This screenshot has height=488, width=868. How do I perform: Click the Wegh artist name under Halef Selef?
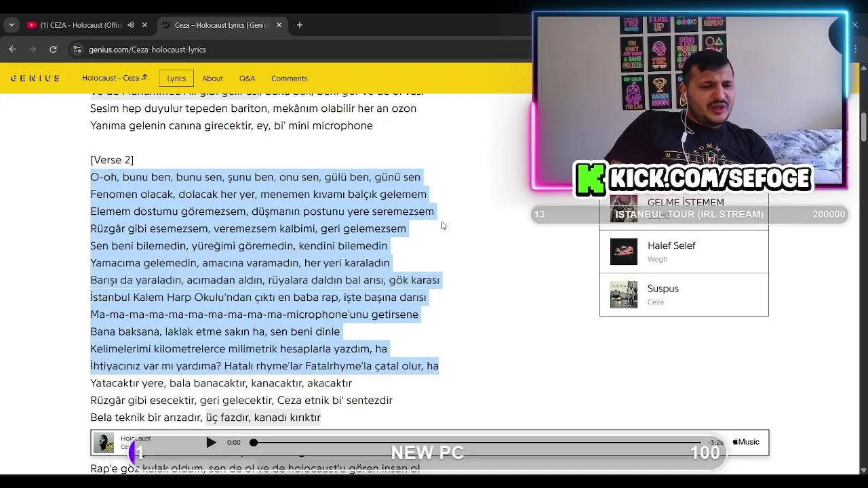657,259
